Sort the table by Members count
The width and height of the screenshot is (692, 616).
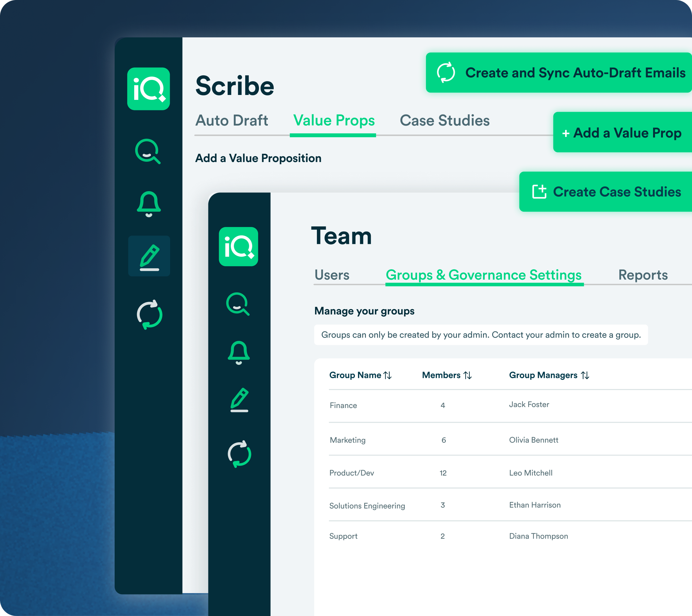click(x=468, y=375)
